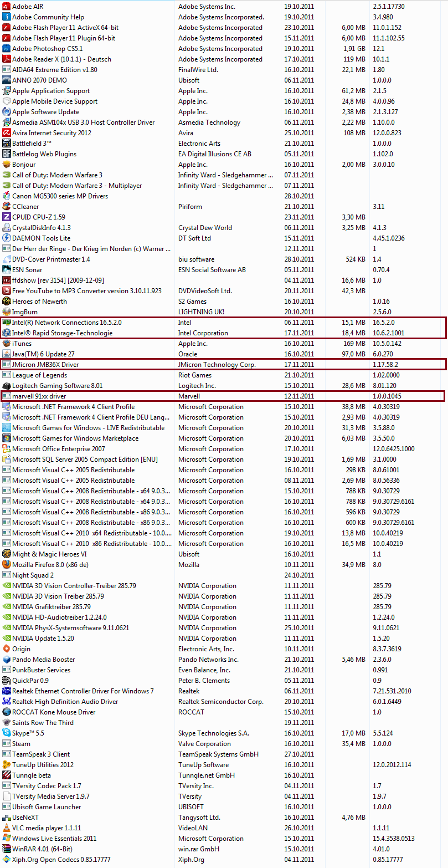This screenshot has height=868, width=448.
Task: Select 'marvell 91xx driver' row
Action: [224, 396]
